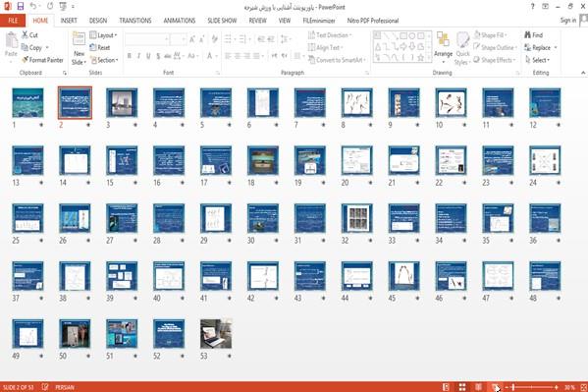Toggle Strikethrough formatting
The image size is (588, 392).
click(167, 56)
